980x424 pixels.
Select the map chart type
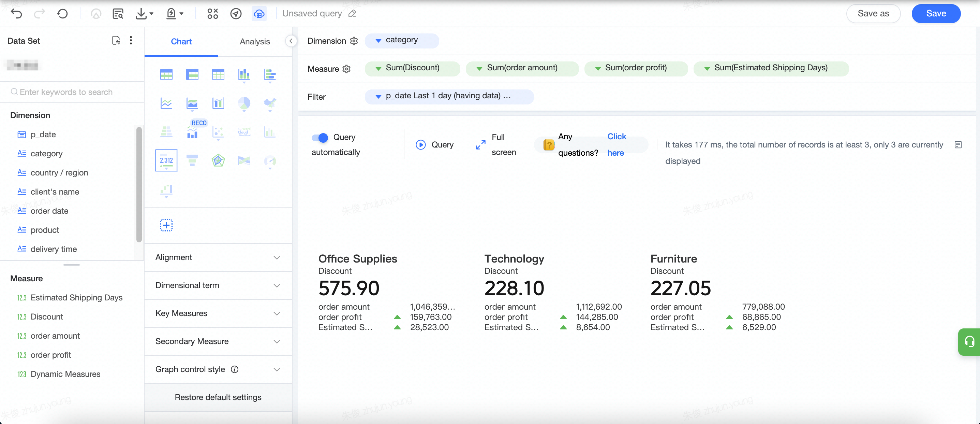click(x=270, y=103)
